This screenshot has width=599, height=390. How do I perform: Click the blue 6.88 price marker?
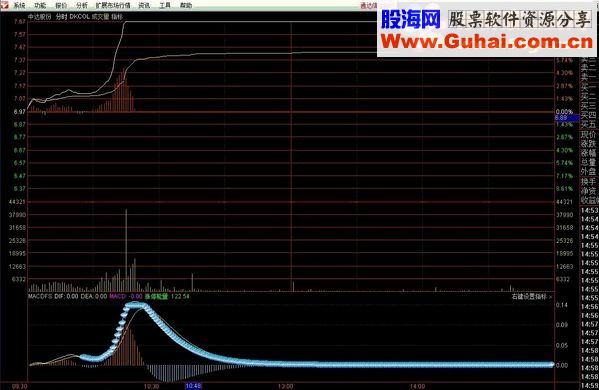567,118
